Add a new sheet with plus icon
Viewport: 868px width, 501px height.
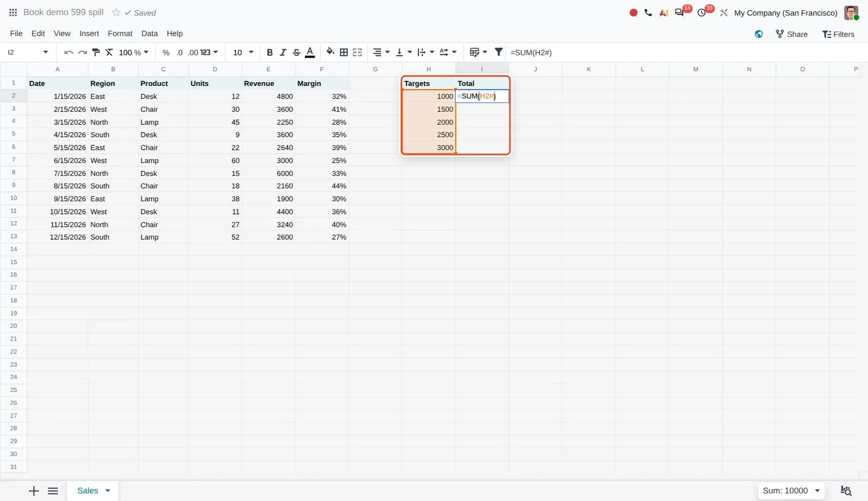[34, 491]
